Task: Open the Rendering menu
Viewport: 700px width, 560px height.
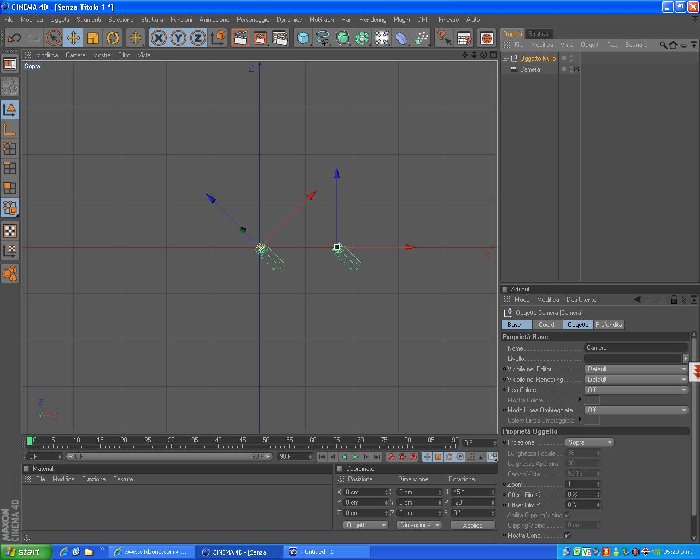Action: (372, 20)
